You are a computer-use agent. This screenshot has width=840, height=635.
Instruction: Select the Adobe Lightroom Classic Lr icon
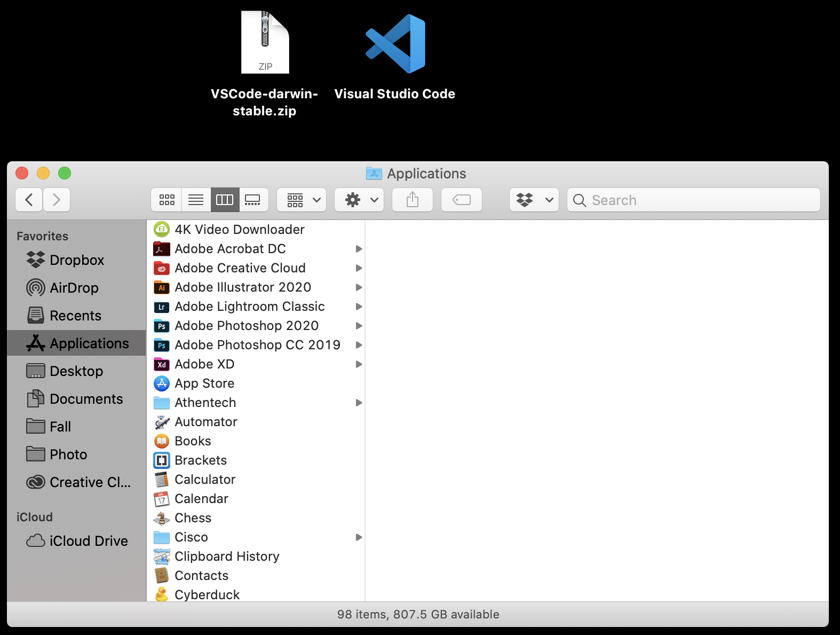(x=162, y=307)
